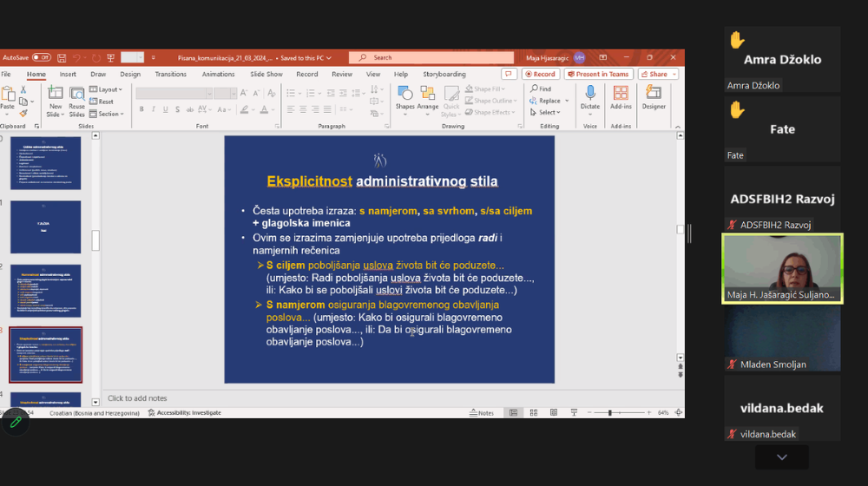The width and height of the screenshot is (868, 486).
Task: Expand the font name combo box
Action: [209, 94]
